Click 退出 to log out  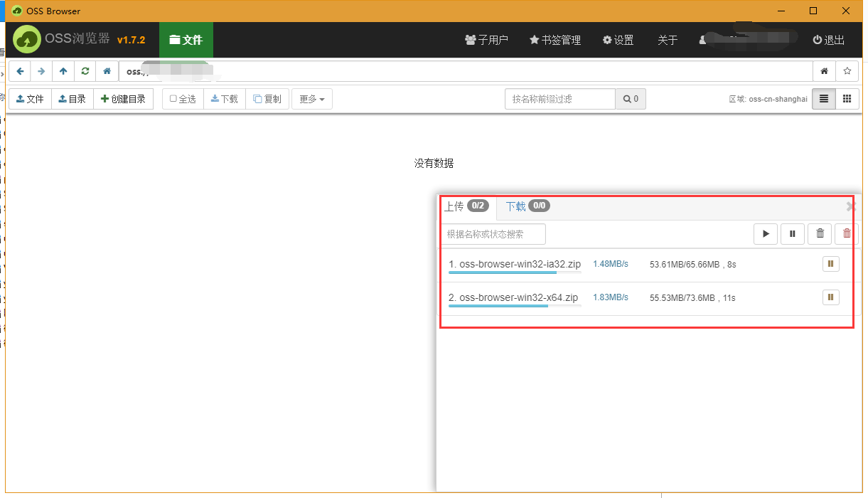click(x=829, y=40)
